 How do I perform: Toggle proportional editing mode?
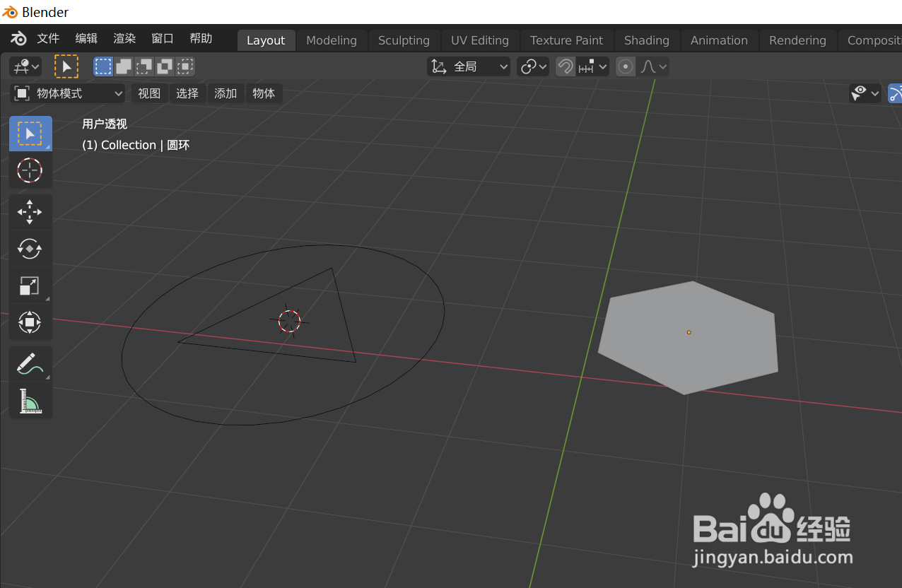tap(625, 66)
